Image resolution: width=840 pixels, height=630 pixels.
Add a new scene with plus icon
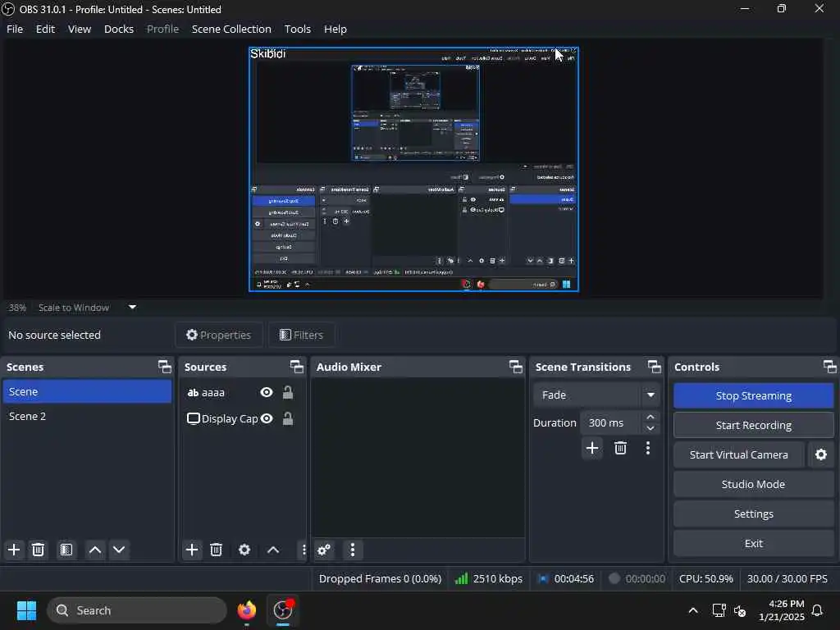pos(14,550)
